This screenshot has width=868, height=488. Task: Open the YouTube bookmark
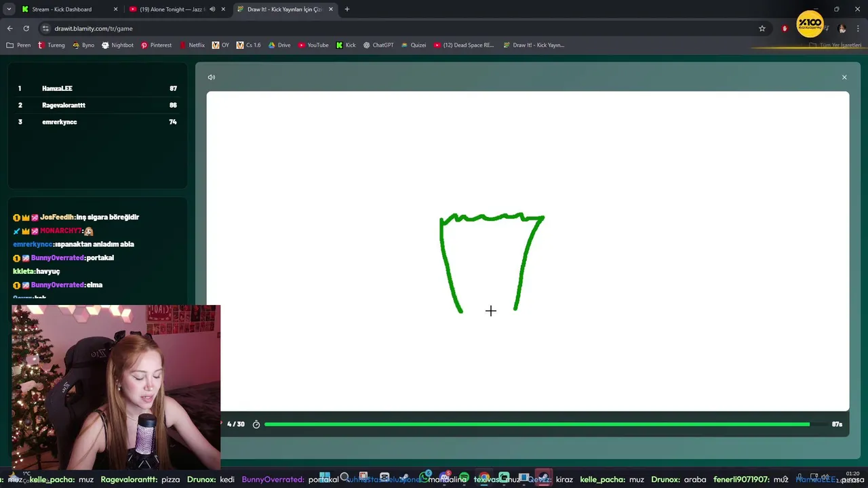(313, 45)
